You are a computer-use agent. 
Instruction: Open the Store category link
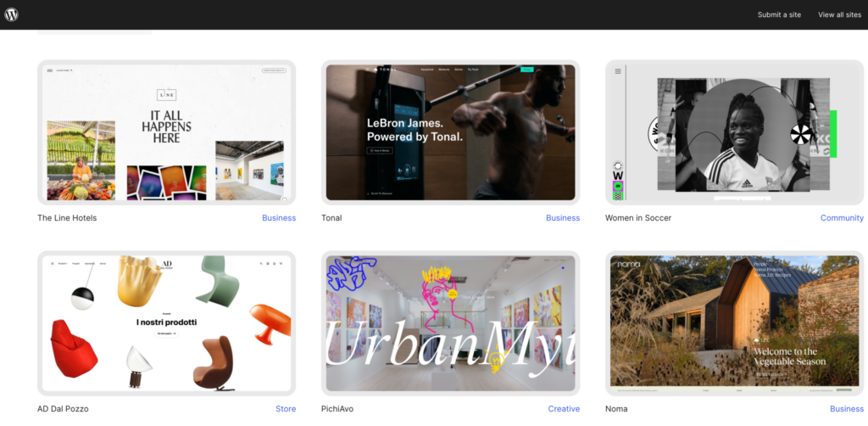pyautogui.click(x=286, y=409)
